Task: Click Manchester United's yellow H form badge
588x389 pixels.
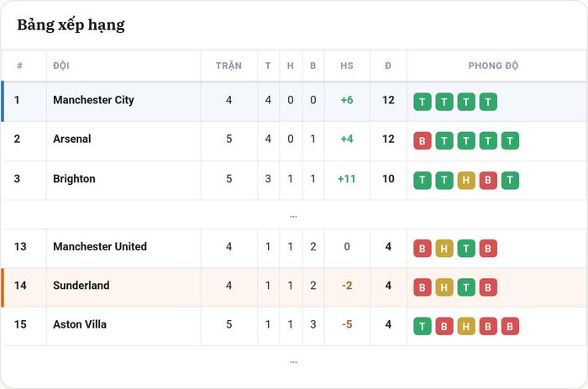Action: click(x=444, y=249)
